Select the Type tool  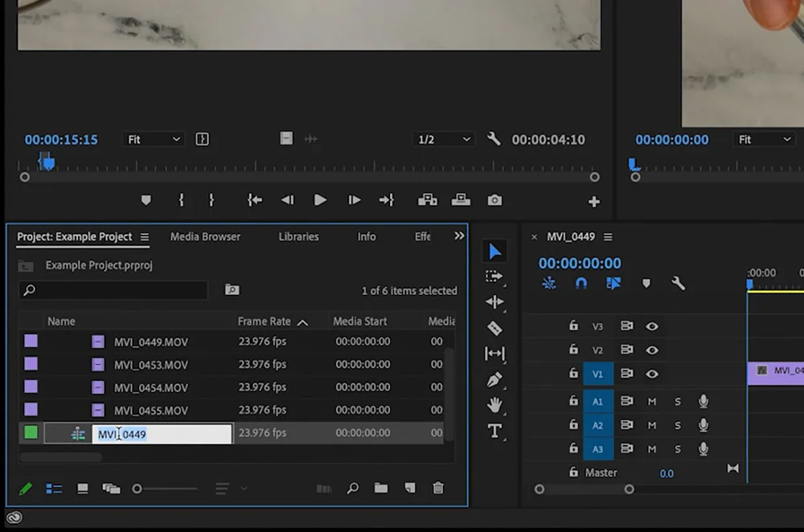(x=494, y=432)
